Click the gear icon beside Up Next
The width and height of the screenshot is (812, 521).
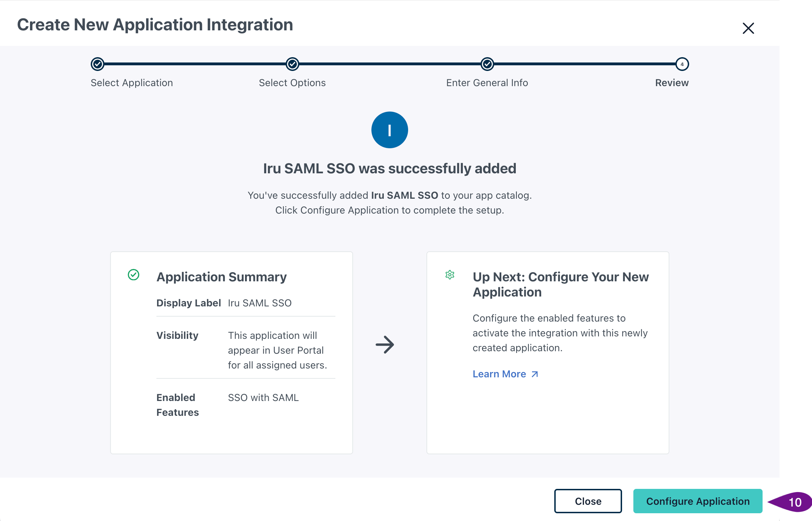(x=450, y=275)
